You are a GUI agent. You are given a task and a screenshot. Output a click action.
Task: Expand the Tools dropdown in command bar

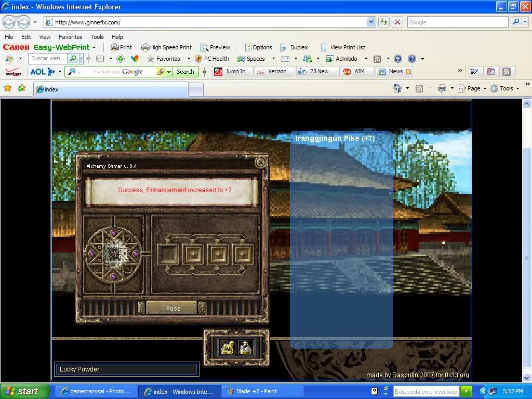click(505, 88)
